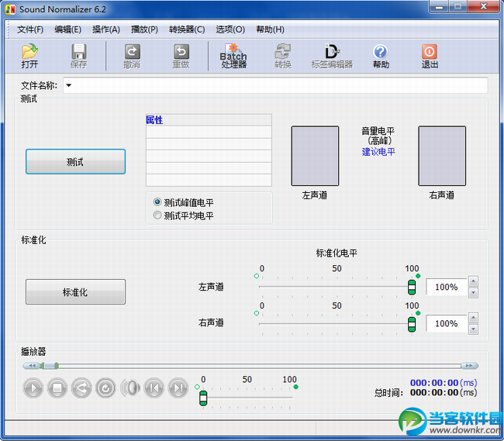
Task: Open the 编辑(E) menu
Action: click(x=67, y=29)
